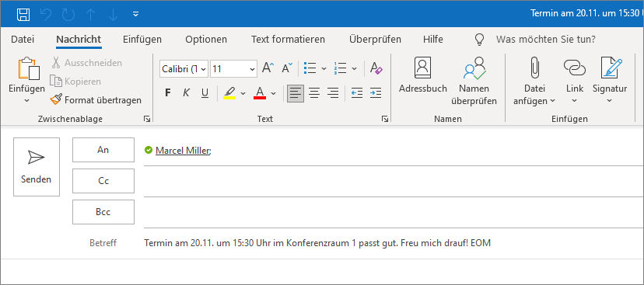This screenshot has width=644, height=285.
Task: Clear all formatting with the eraser A icon
Action: tap(376, 68)
